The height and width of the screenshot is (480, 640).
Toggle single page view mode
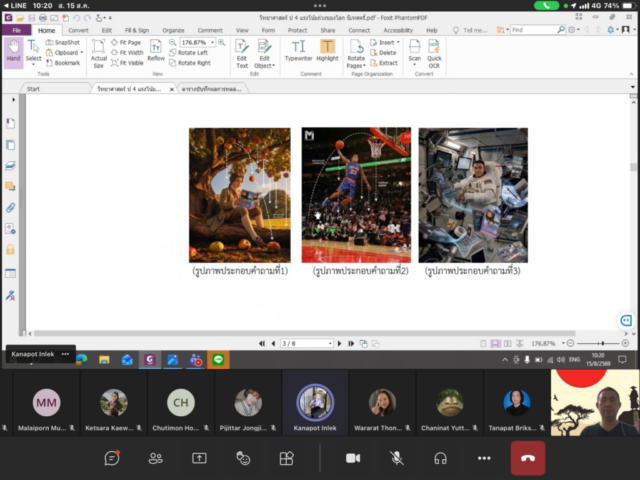[x=483, y=344]
